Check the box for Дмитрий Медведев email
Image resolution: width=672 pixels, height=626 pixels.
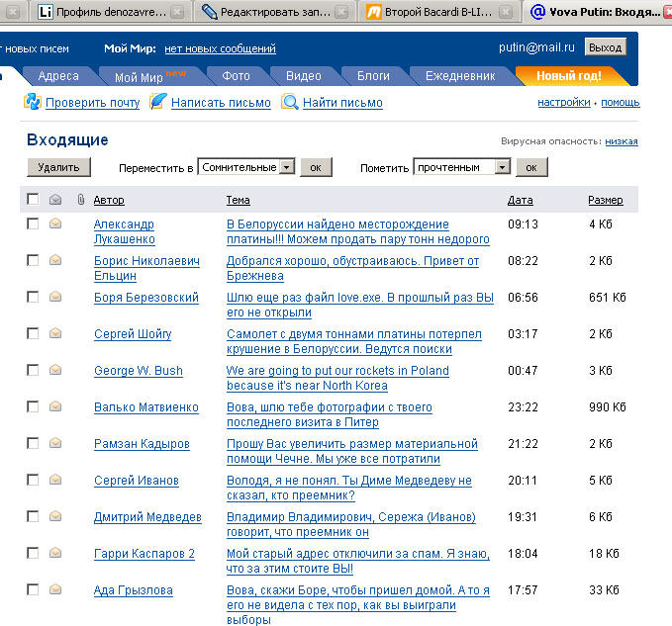(33, 516)
